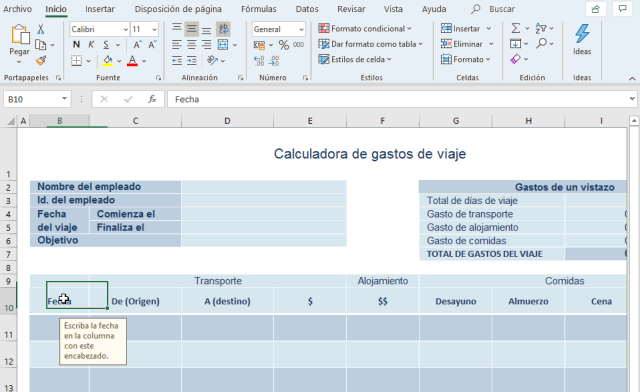The width and height of the screenshot is (640, 392).
Task: Click the increase decimals icon
Action: (259, 60)
